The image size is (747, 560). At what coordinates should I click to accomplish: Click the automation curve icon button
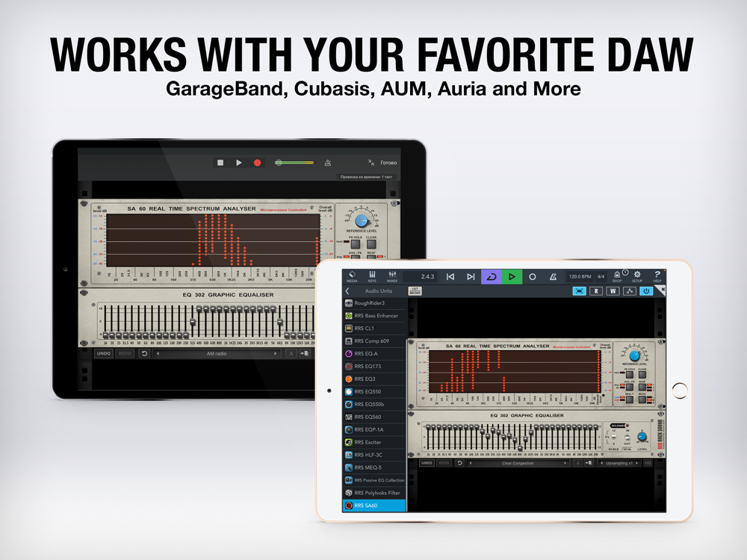tap(629, 291)
